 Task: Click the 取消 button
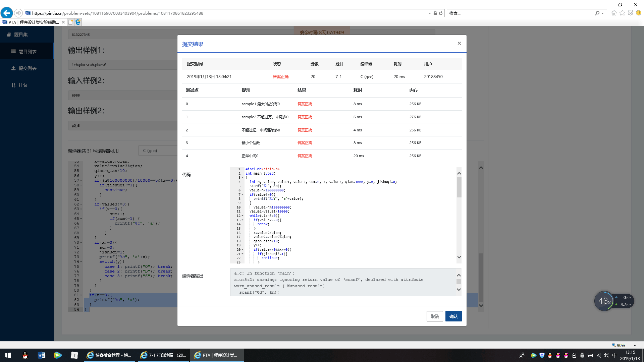click(435, 316)
